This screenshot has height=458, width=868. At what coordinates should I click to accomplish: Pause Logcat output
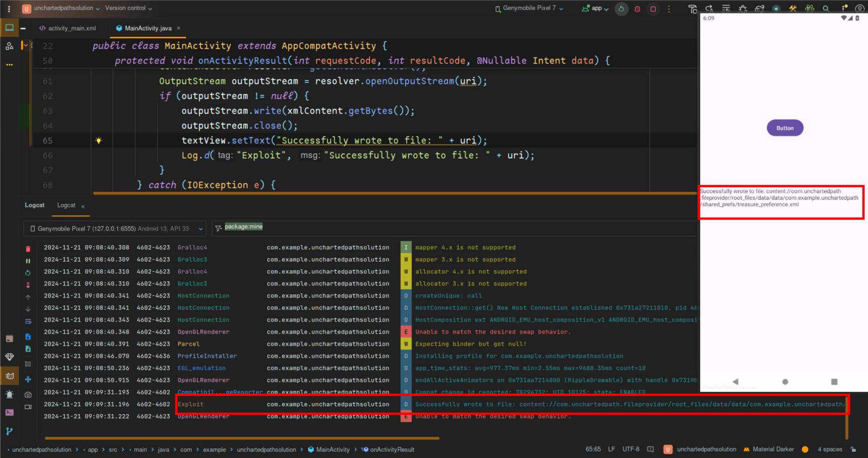point(28,261)
